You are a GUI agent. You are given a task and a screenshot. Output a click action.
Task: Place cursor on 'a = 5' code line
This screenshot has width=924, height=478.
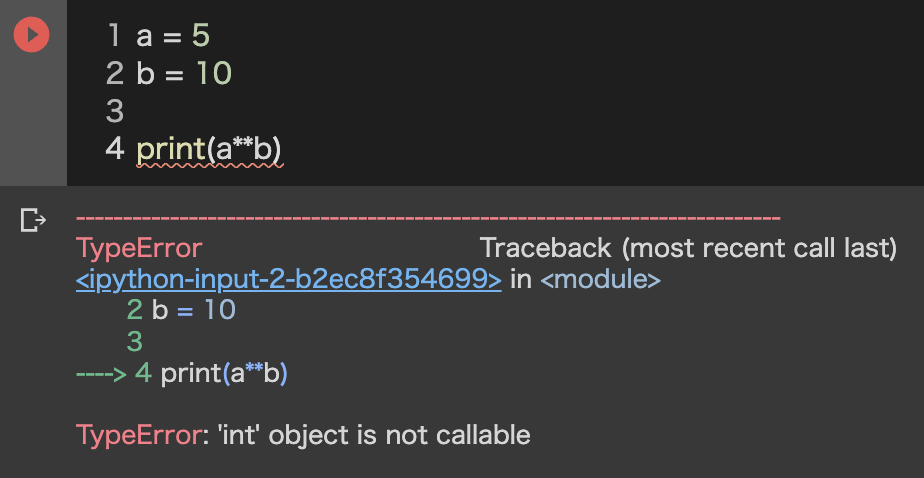tap(173, 37)
